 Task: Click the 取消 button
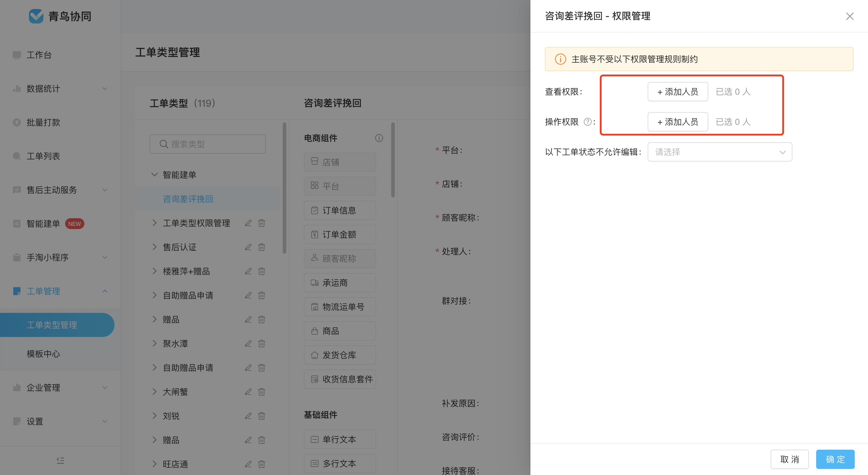coord(790,459)
